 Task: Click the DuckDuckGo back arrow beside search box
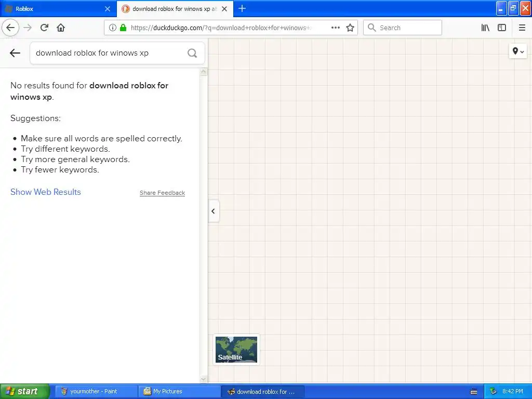15,52
